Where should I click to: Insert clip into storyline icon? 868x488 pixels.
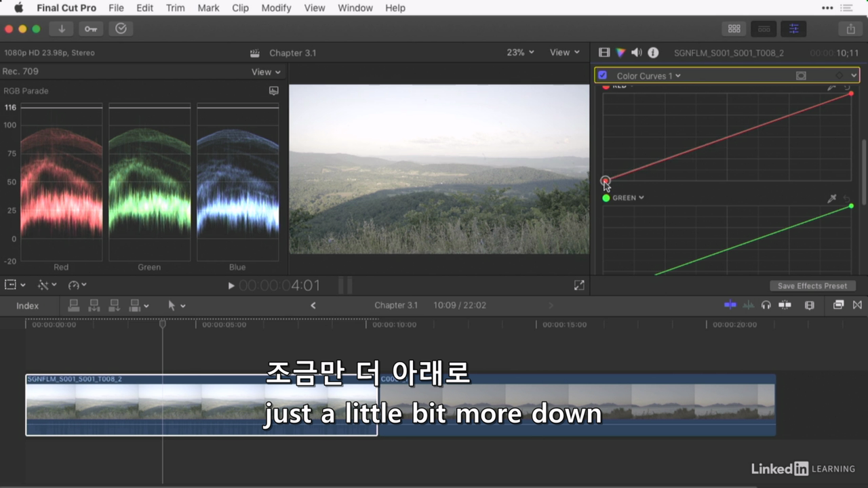pyautogui.click(x=94, y=306)
